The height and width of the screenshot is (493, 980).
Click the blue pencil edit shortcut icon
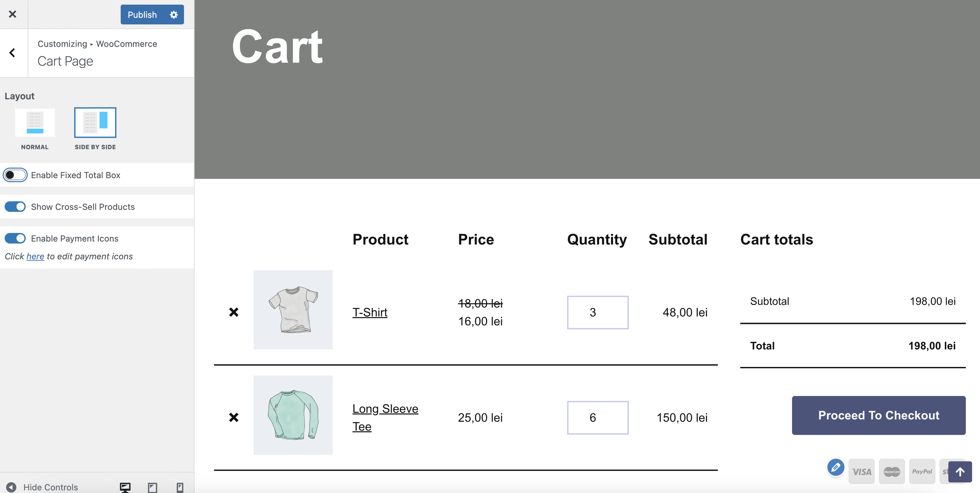pos(836,467)
